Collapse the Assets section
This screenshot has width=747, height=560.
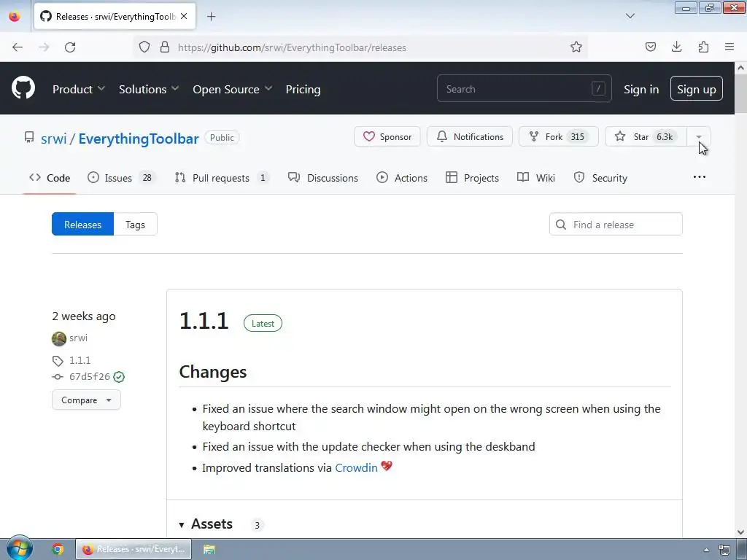(x=206, y=524)
